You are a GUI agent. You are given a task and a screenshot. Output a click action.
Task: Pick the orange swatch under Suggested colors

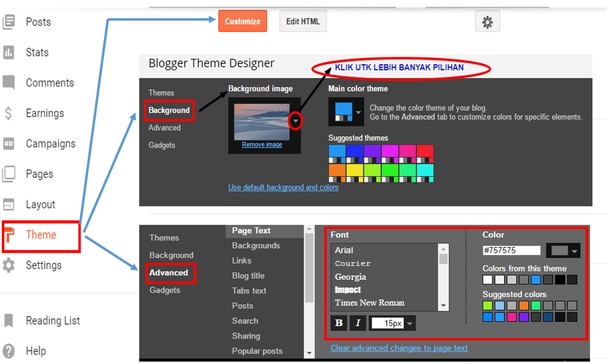[524, 305]
